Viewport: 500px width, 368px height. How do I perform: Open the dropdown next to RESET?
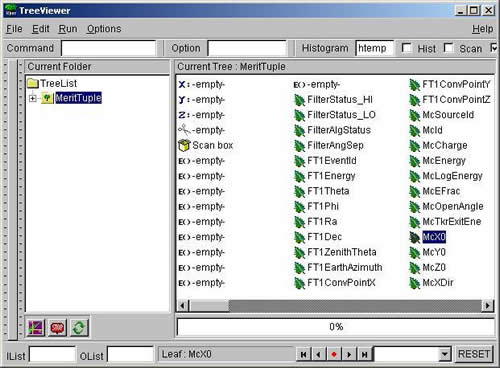pos(444,354)
